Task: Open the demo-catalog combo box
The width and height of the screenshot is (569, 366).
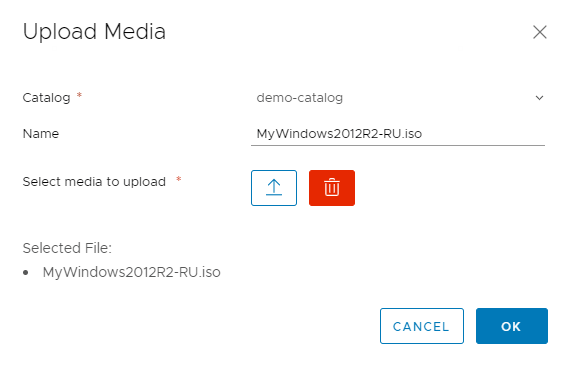Action: point(398,98)
